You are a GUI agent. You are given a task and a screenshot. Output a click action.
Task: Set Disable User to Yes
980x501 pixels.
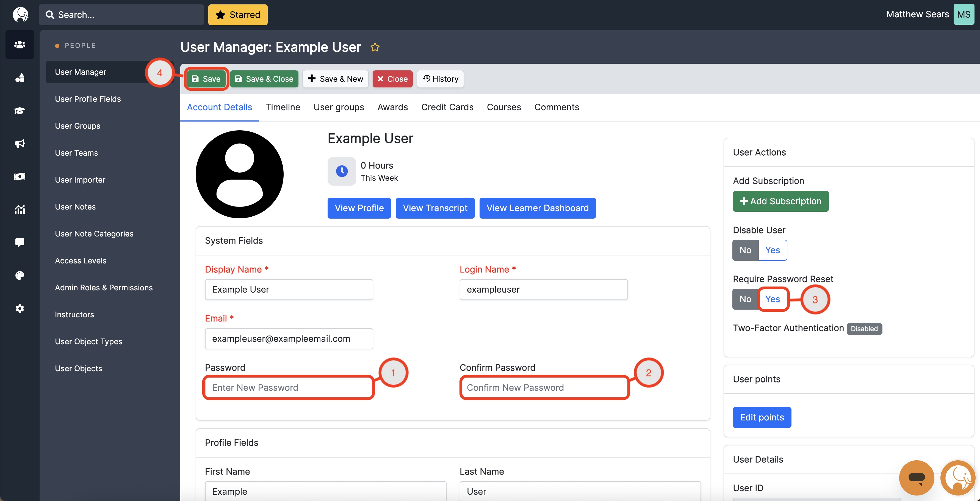click(x=772, y=250)
